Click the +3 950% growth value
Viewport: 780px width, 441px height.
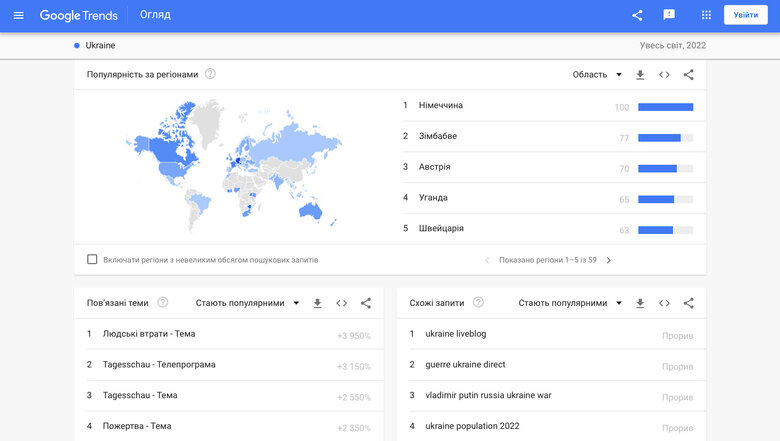click(354, 336)
